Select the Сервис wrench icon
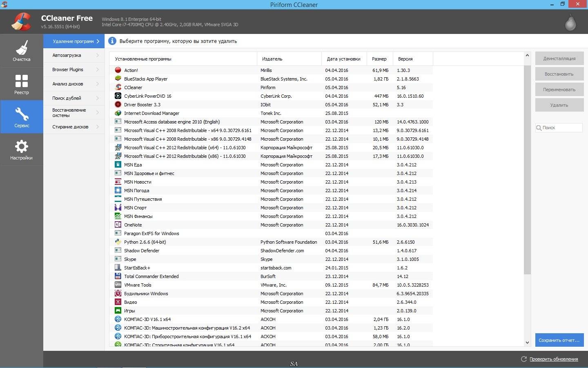588x368 pixels. (22, 114)
